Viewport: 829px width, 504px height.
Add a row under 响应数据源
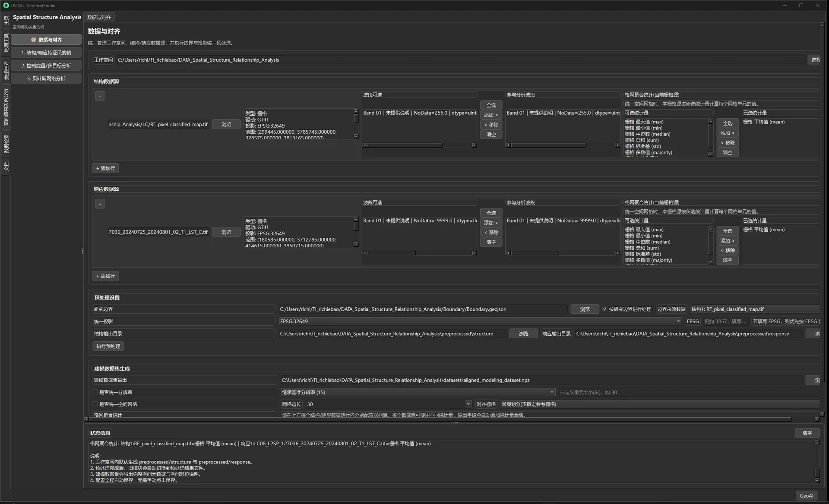pos(105,276)
